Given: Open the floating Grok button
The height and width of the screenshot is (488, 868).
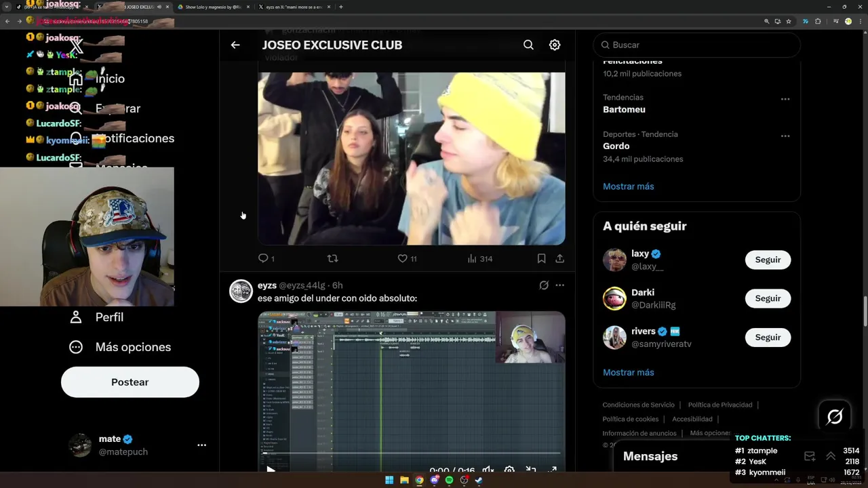Looking at the screenshot, I should (x=835, y=416).
